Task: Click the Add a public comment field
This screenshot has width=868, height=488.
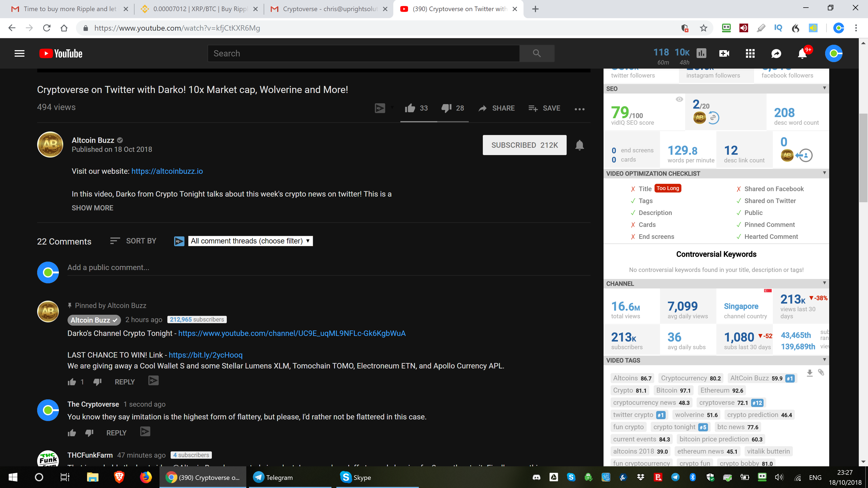Action: point(328,267)
